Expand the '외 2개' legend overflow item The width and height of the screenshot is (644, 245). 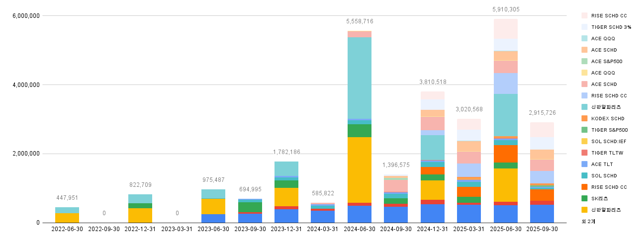[x=588, y=221]
